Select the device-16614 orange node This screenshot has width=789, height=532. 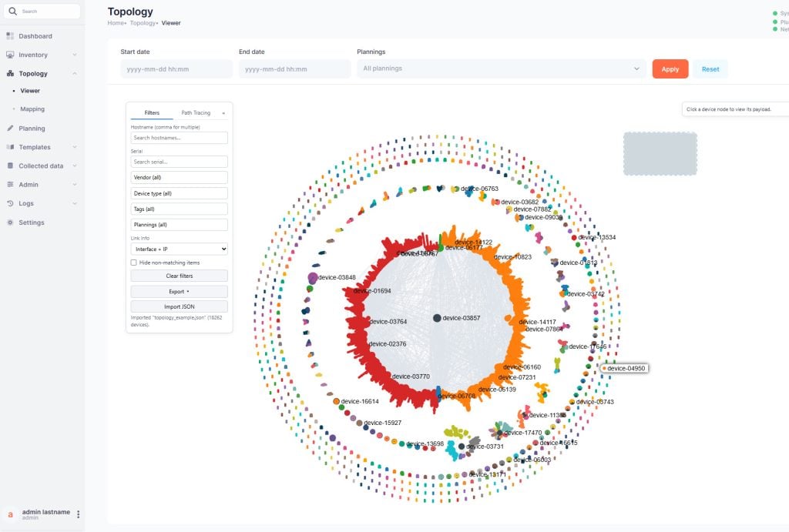pyautogui.click(x=336, y=401)
